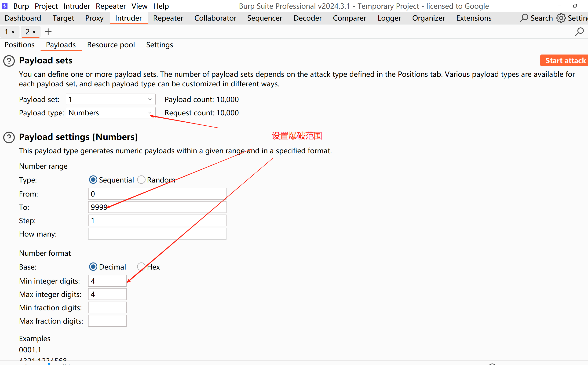588x365 pixels.
Task: Click the Payload sets help icon
Action: pyautogui.click(x=9, y=61)
